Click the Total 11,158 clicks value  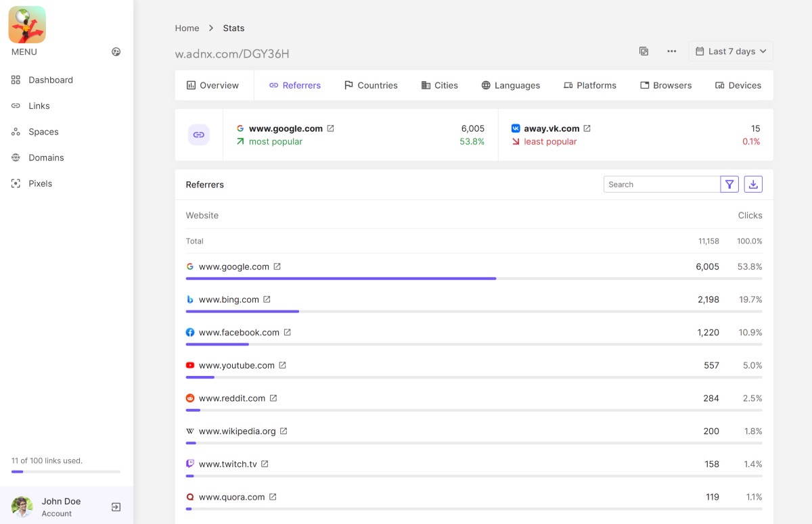pyautogui.click(x=708, y=241)
